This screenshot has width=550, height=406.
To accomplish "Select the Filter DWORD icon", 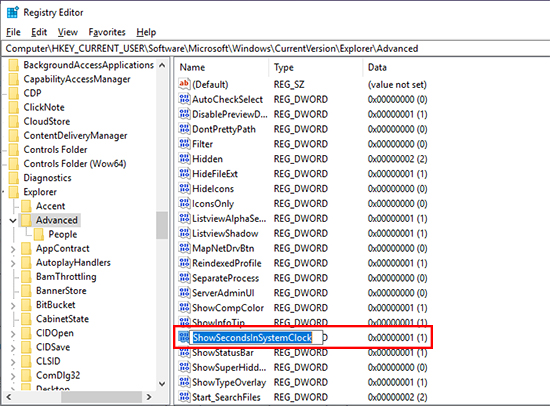I will click(x=184, y=144).
